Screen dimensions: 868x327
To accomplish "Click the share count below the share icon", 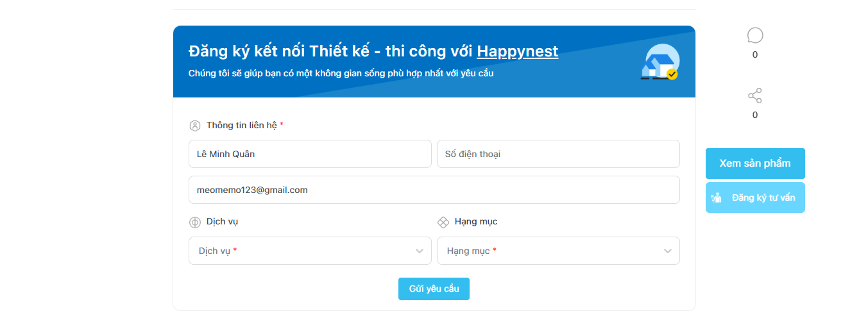I will tap(755, 115).
